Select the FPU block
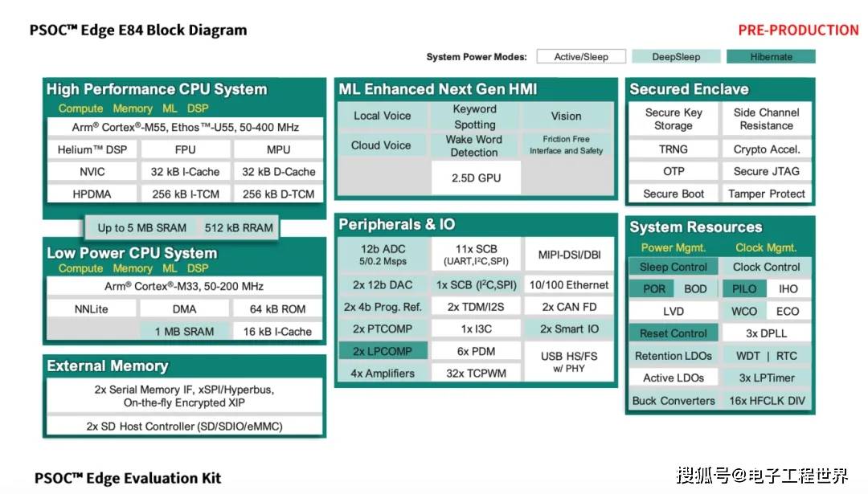 pos(185,149)
